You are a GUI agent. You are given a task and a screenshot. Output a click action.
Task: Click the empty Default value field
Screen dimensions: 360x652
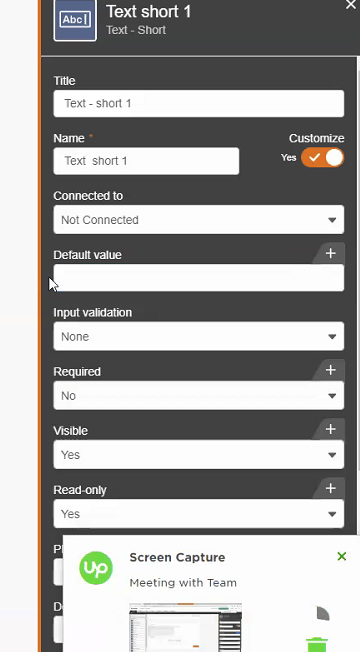click(x=199, y=277)
